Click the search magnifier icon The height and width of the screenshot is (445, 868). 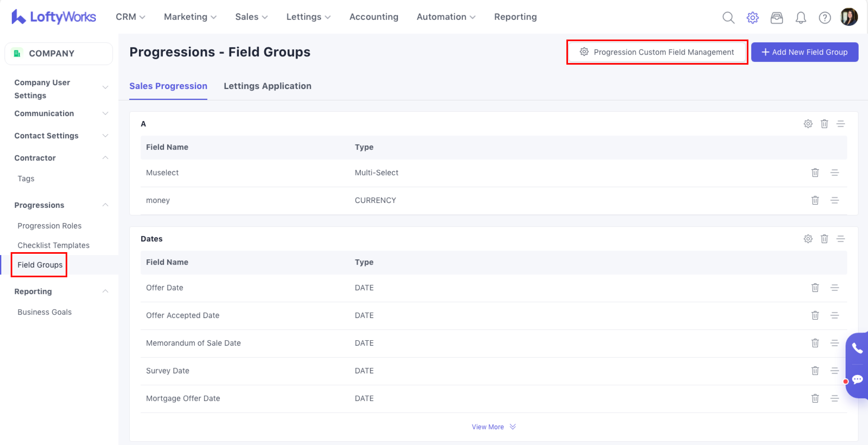pos(728,17)
